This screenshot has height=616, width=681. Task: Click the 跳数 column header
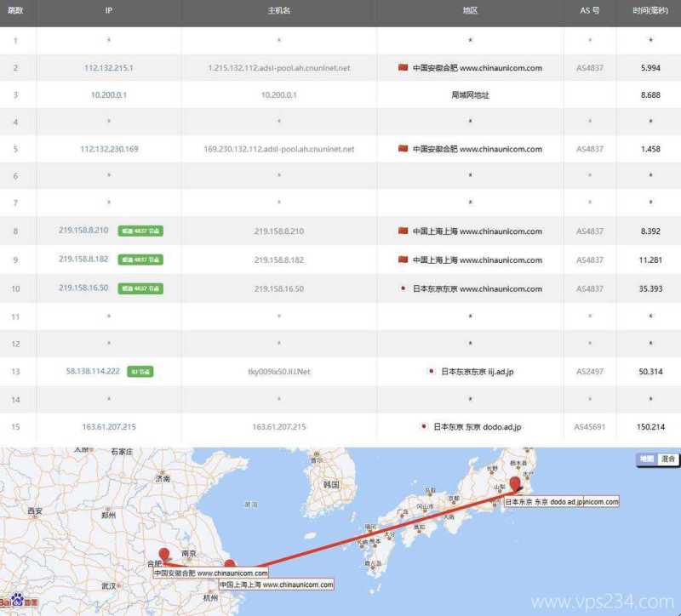[x=14, y=11]
